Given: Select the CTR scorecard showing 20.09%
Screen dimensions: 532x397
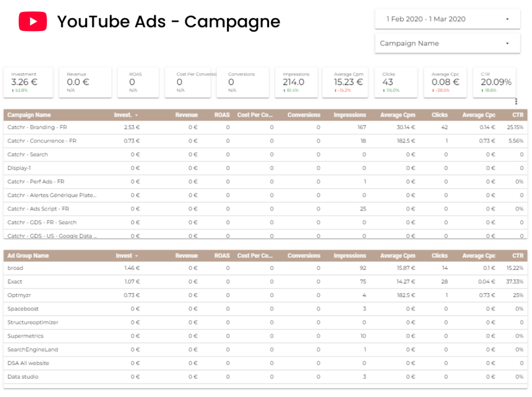Looking at the screenshot, I should pyautogui.click(x=495, y=82).
